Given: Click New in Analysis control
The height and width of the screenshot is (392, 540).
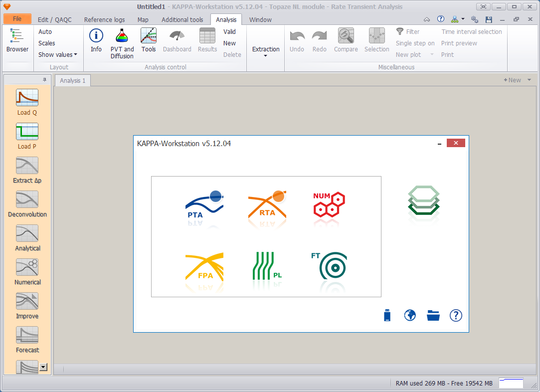Looking at the screenshot, I should pyautogui.click(x=229, y=43).
